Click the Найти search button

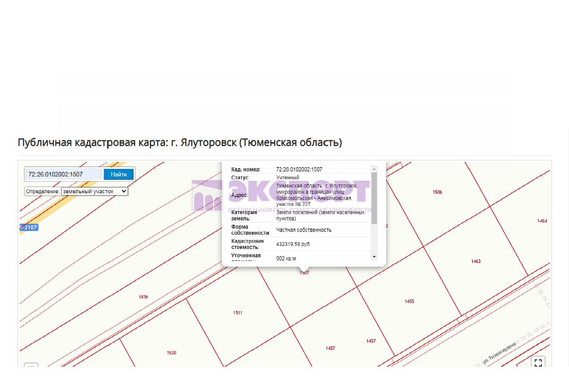pos(119,174)
